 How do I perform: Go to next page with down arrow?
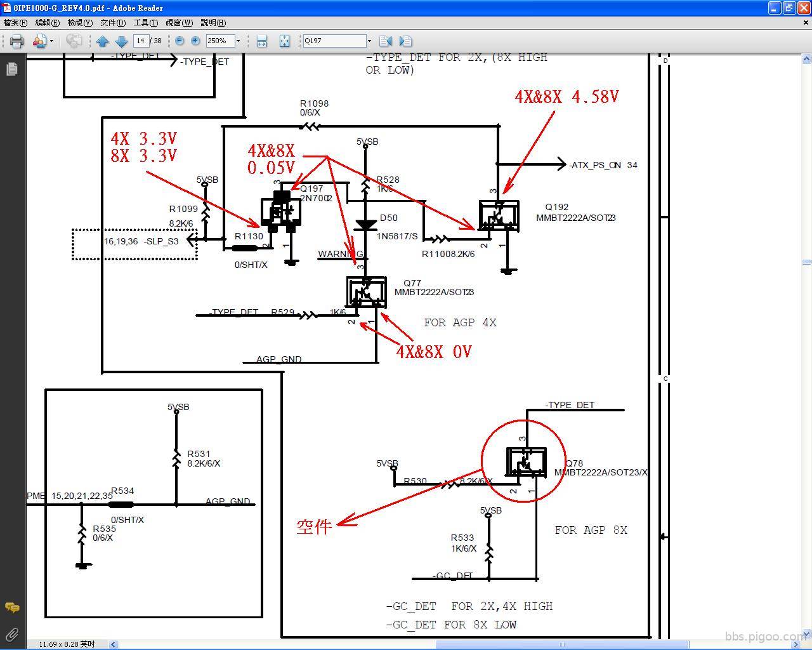pos(121,41)
